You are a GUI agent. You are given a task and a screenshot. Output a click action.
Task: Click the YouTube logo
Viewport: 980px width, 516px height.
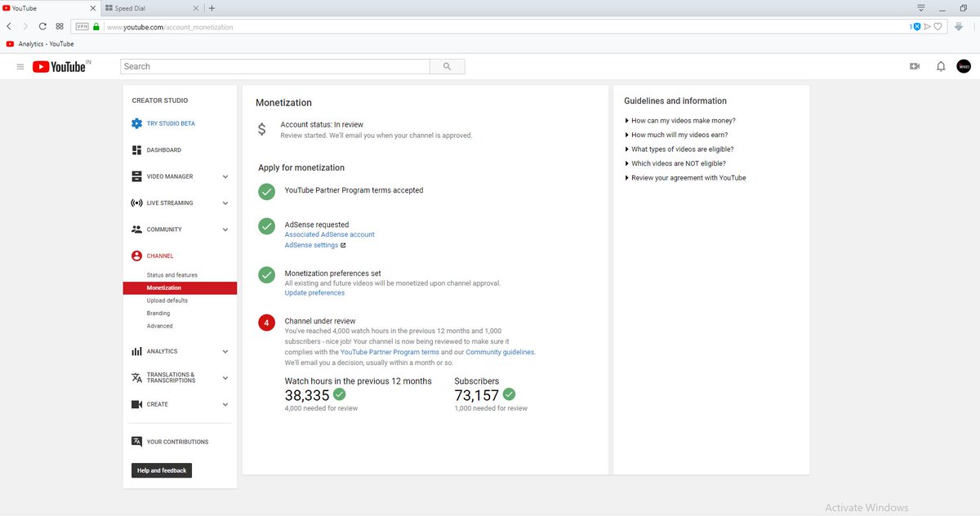coord(60,67)
